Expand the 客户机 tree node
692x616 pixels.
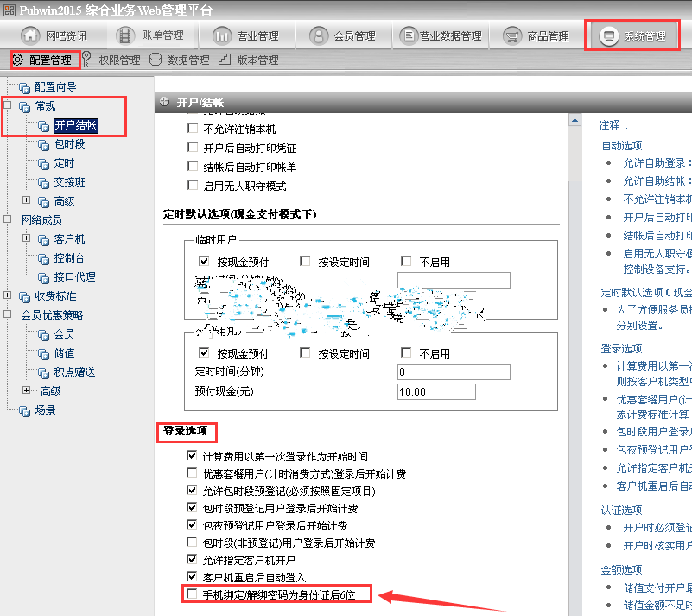point(27,239)
